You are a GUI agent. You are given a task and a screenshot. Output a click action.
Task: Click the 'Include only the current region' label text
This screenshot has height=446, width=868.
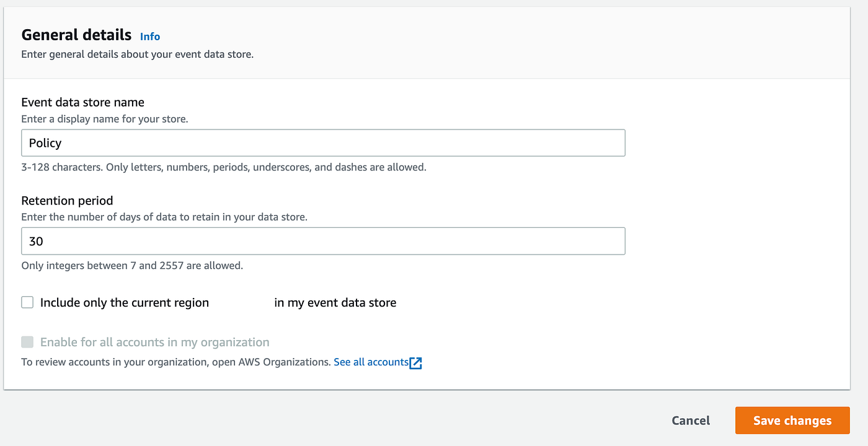[125, 303]
